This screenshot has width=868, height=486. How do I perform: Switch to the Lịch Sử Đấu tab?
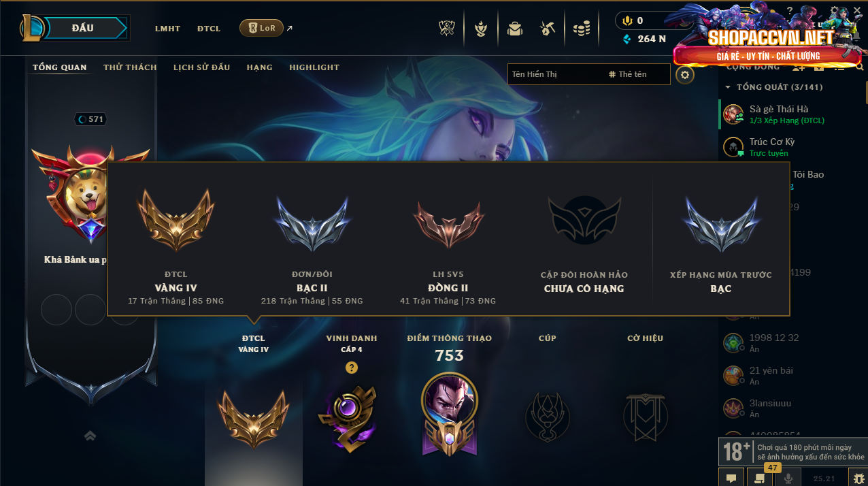click(201, 67)
